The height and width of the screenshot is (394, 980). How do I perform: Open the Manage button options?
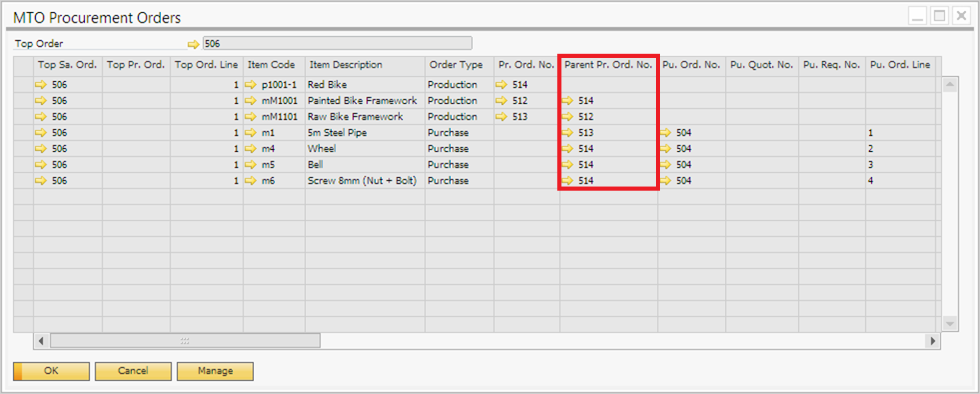pos(215,371)
